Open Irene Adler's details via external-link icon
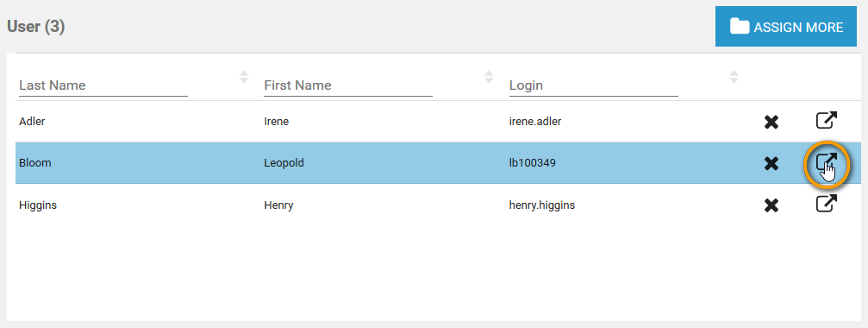The height and width of the screenshot is (328, 868). [827, 121]
